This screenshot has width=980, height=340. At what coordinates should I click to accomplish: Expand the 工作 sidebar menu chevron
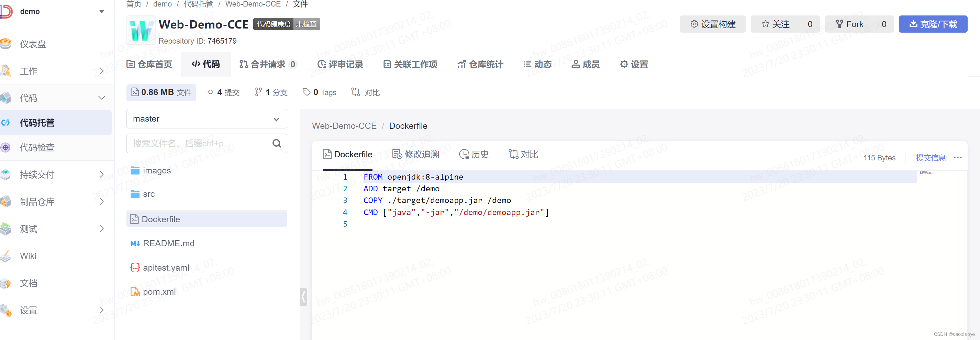102,71
